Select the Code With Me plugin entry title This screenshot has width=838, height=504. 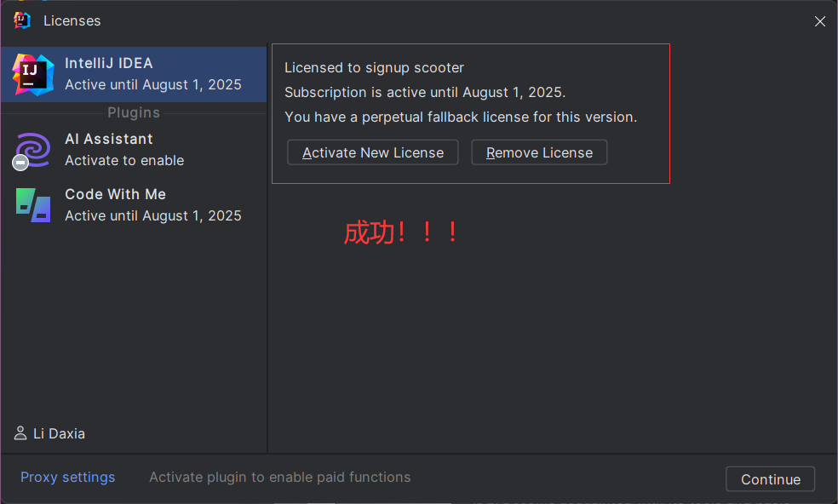coord(116,194)
